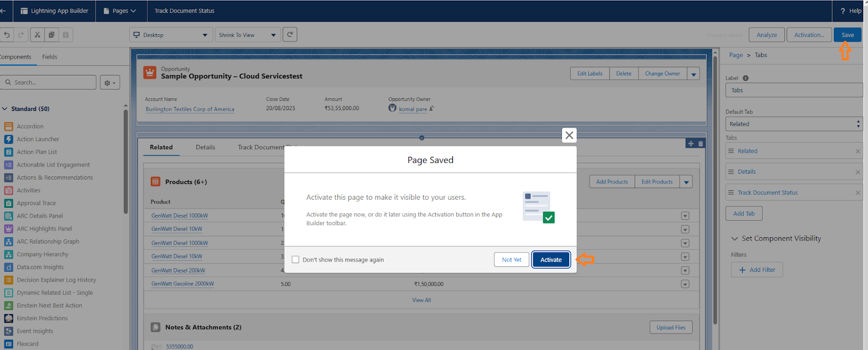Open the Pages menu

pos(120,11)
